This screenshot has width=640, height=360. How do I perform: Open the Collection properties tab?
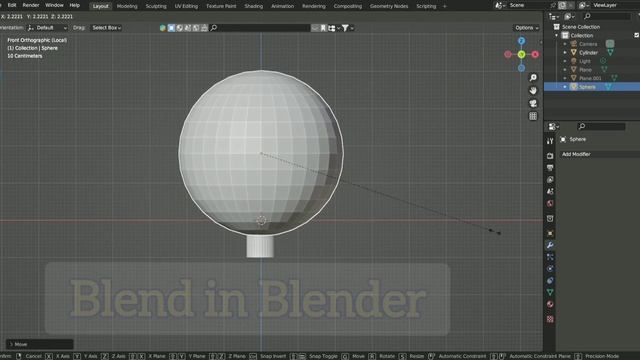click(550, 218)
